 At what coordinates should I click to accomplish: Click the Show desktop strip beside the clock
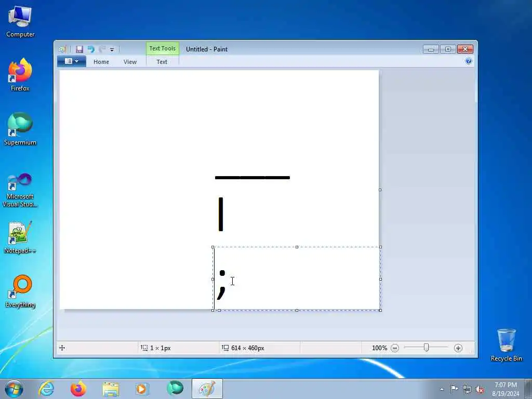tap(528, 389)
